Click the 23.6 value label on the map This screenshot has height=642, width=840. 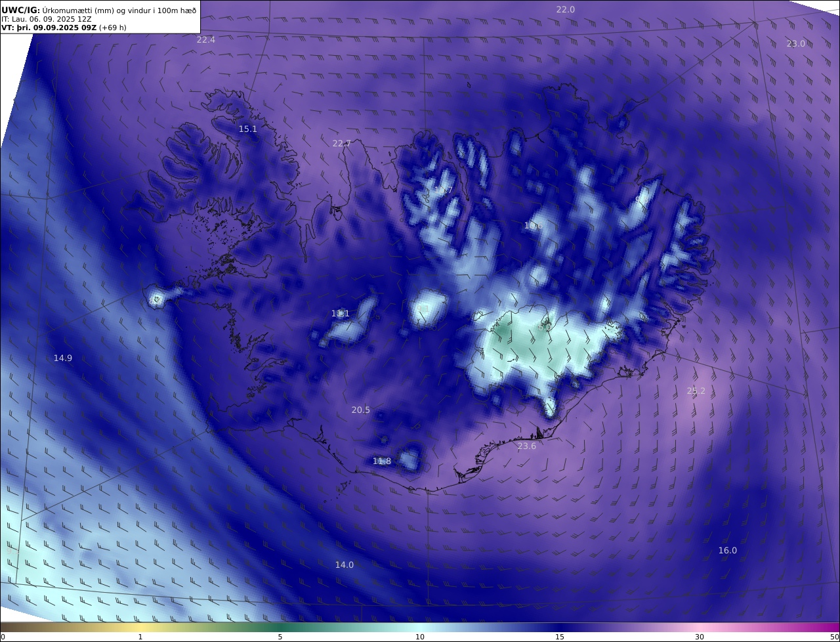click(x=526, y=446)
